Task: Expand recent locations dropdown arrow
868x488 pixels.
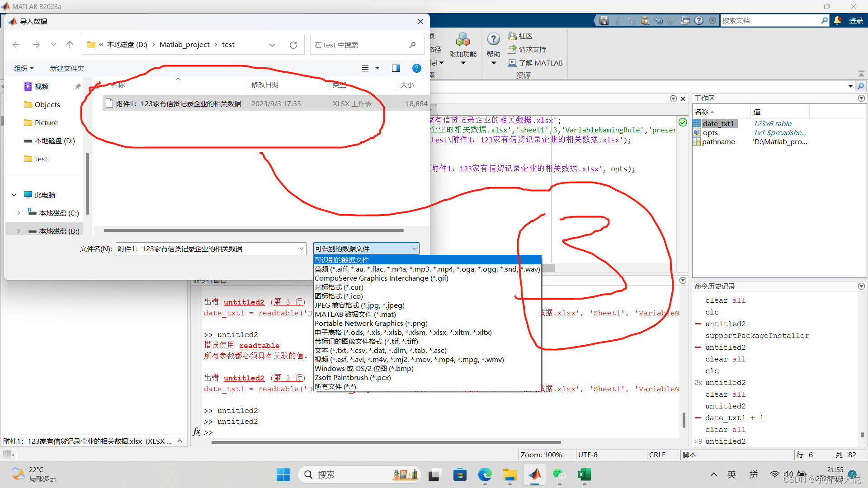Action: 53,45
